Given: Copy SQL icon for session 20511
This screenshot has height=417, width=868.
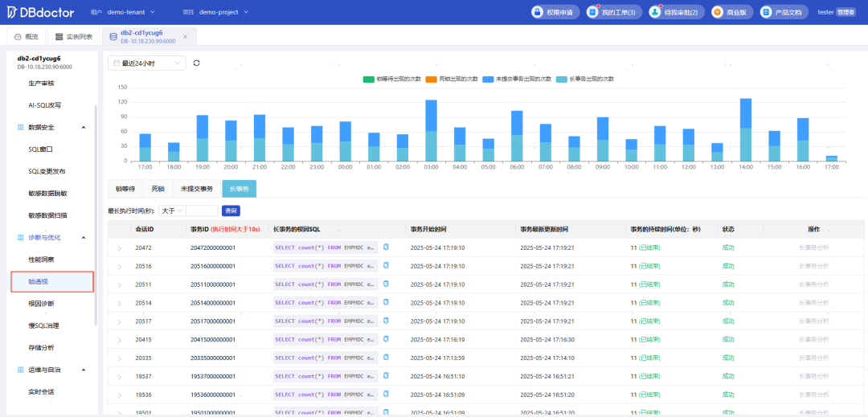Looking at the screenshot, I should [x=386, y=284].
